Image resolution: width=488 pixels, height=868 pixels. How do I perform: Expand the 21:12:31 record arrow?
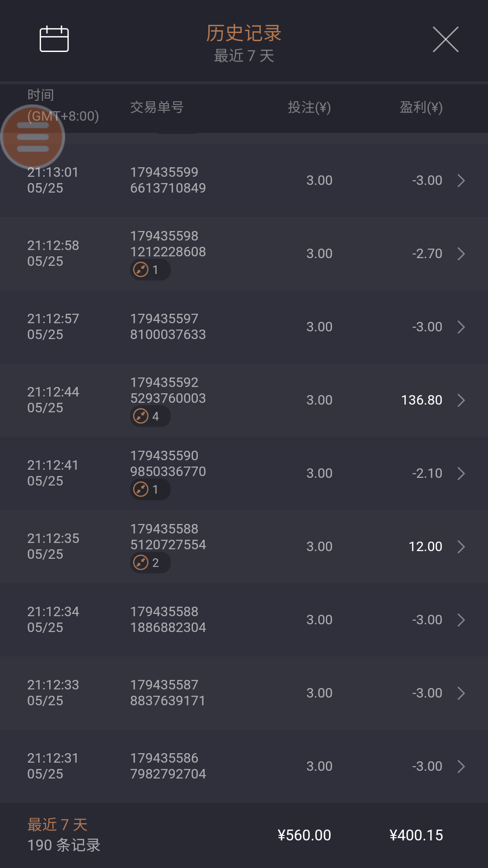461,766
